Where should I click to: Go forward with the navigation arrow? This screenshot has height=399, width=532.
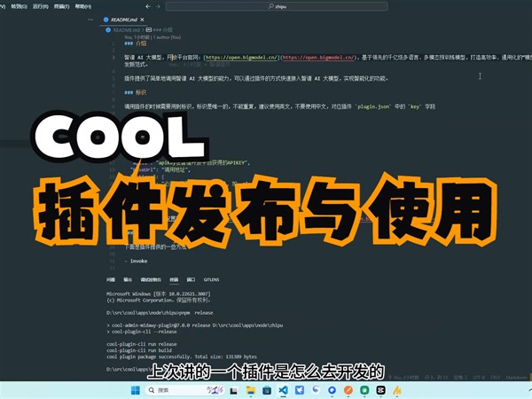click(x=158, y=6)
